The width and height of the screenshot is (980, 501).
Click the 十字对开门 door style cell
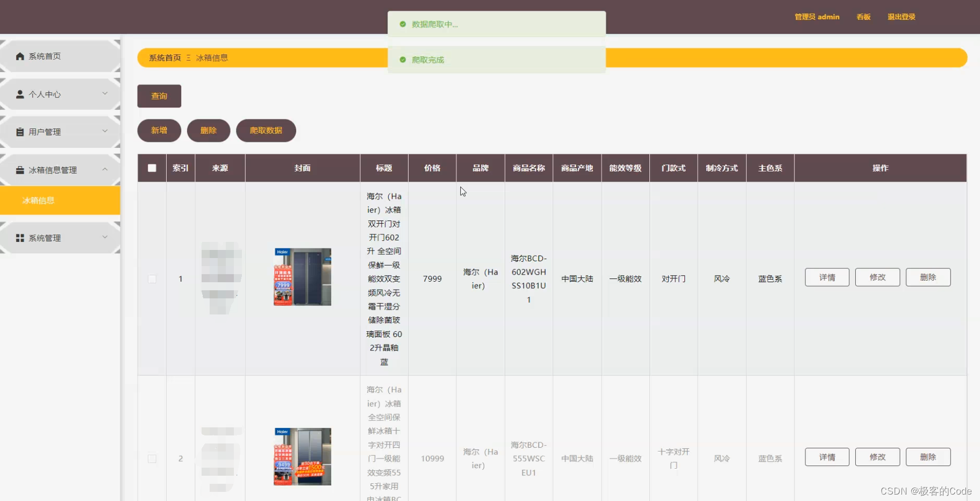pyautogui.click(x=674, y=459)
